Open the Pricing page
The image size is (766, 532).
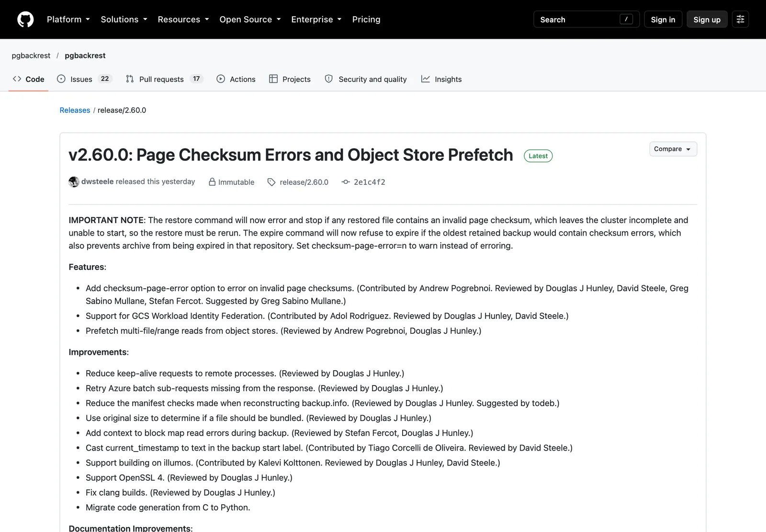[366, 20]
